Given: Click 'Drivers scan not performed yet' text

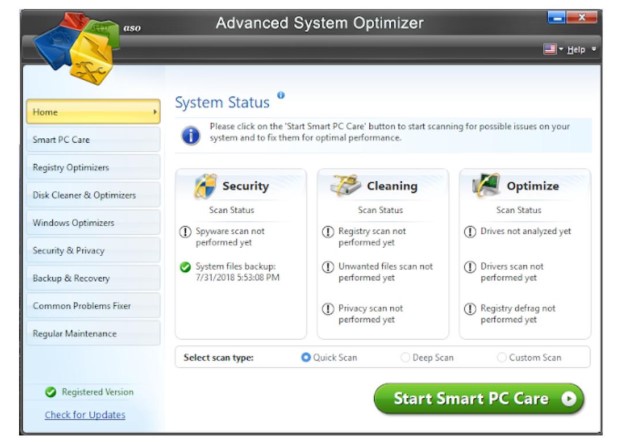Looking at the screenshot, I should coord(512,272).
